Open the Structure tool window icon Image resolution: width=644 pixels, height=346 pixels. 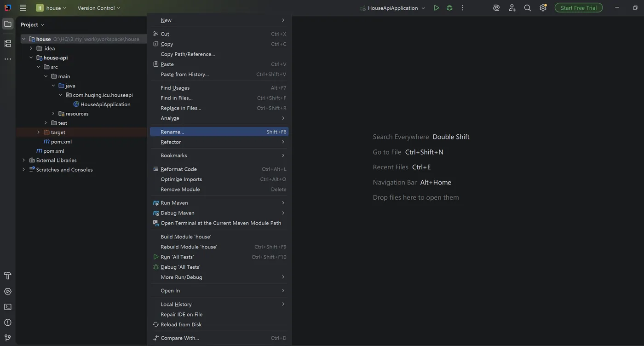[8, 44]
